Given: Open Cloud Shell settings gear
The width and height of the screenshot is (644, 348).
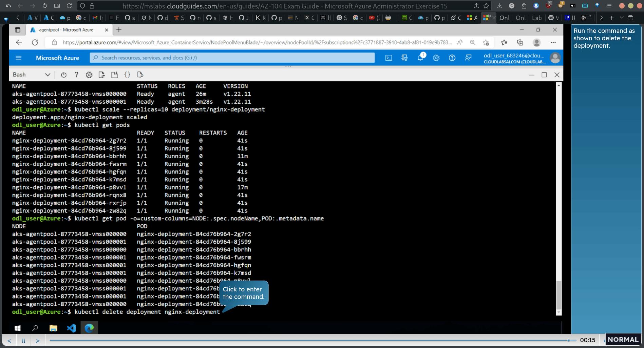Looking at the screenshot, I should (89, 75).
